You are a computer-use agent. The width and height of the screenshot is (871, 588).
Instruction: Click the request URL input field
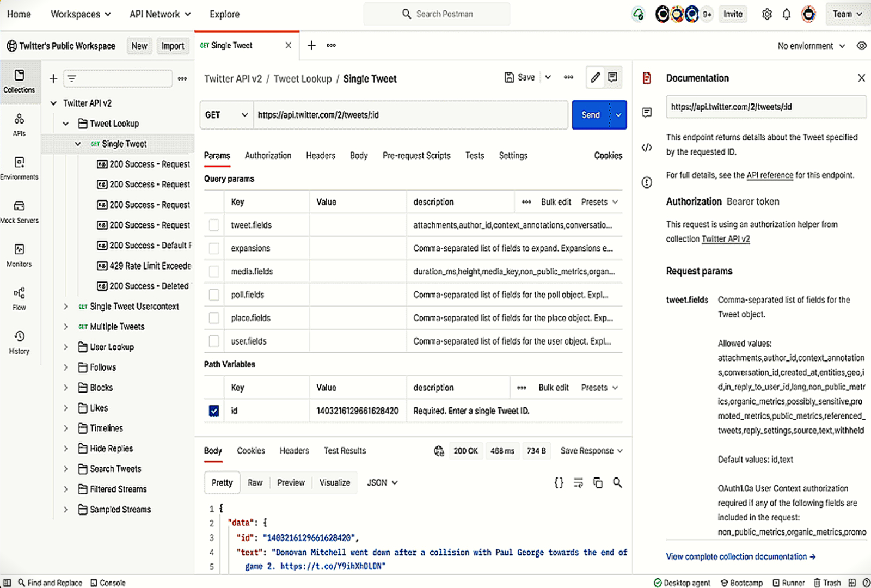411,115
